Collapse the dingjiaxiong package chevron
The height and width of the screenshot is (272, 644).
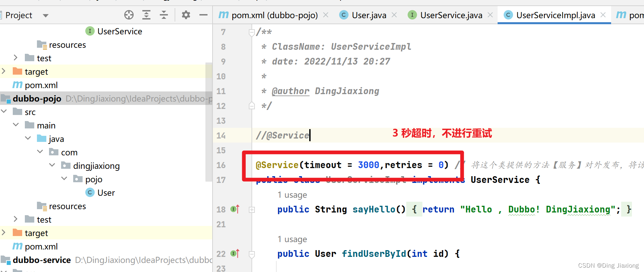click(52, 165)
